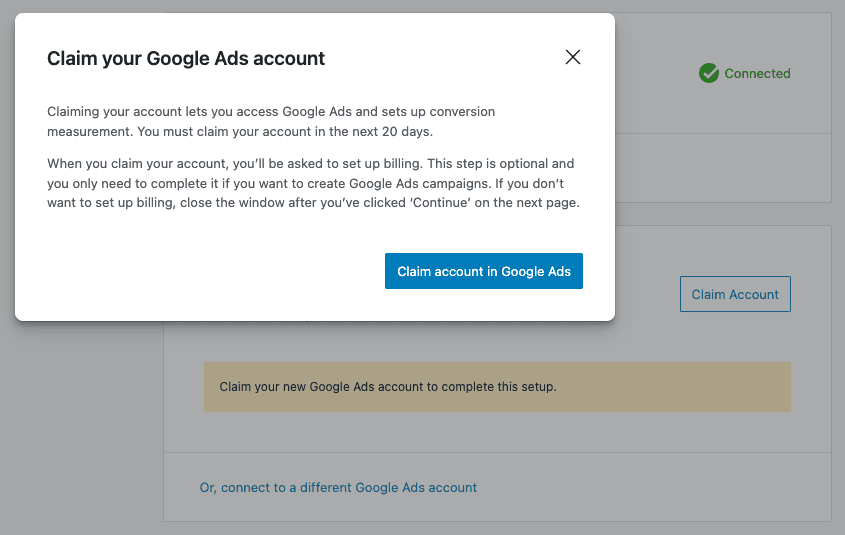The image size is (845, 535).
Task: Click Claim account in Google Ads button
Action: point(483,271)
